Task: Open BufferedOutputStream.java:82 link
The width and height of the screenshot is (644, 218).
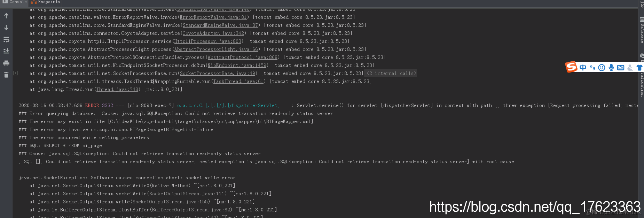Action: (191, 210)
